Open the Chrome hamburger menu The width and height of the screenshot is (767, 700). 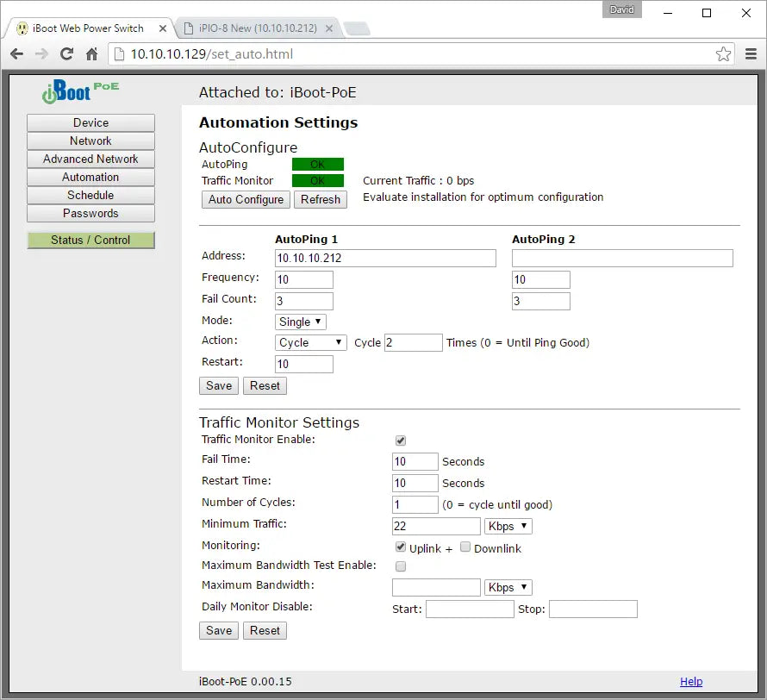point(751,53)
